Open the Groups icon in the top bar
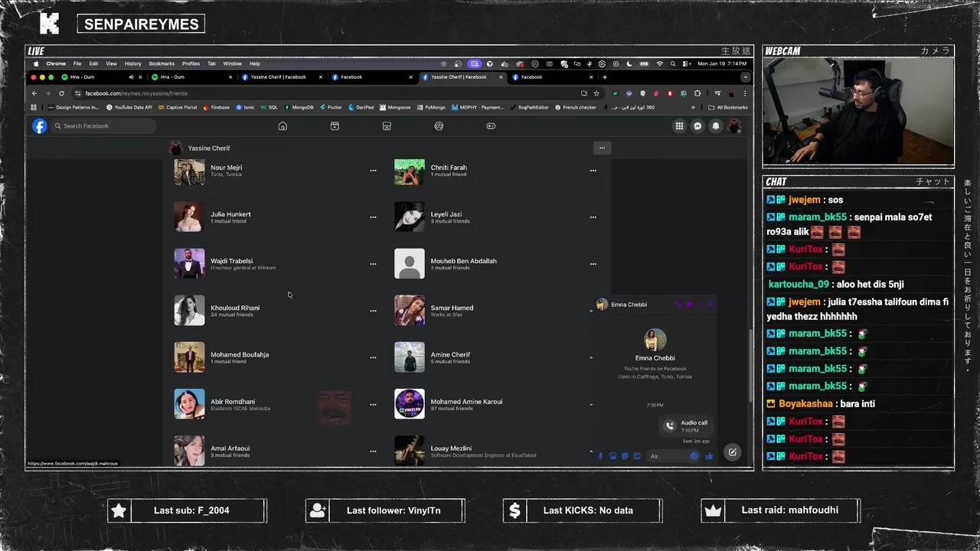This screenshot has width=980, height=551. point(439,126)
